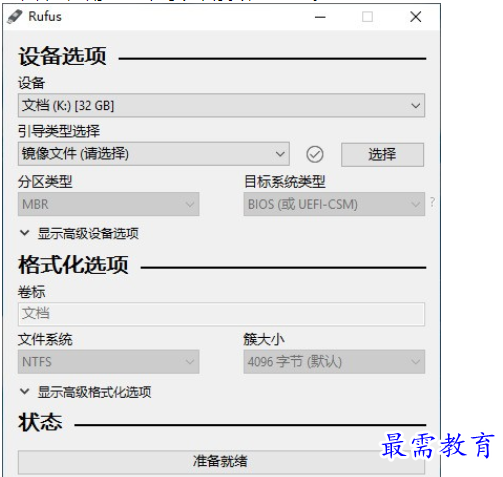This screenshot has width=503, height=477.
Task: Minimize the Rufus window
Action: [x=320, y=17]
